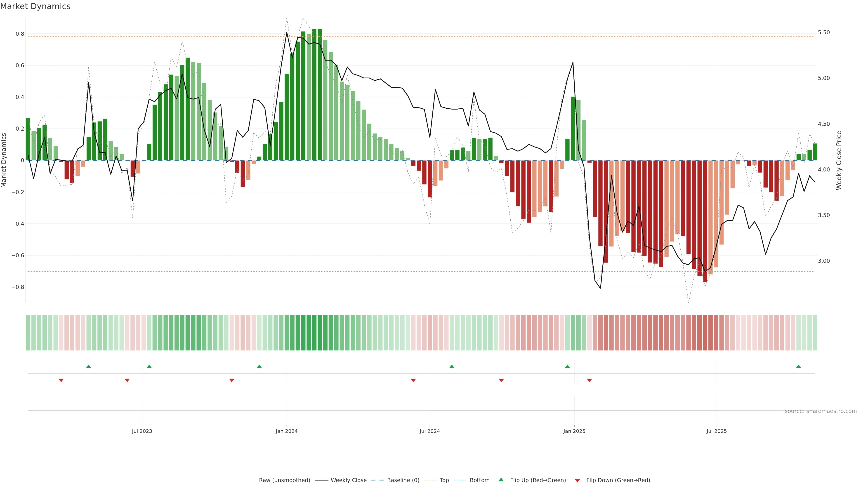Click the 5.50 right-axis price label

tap(824, 32)
